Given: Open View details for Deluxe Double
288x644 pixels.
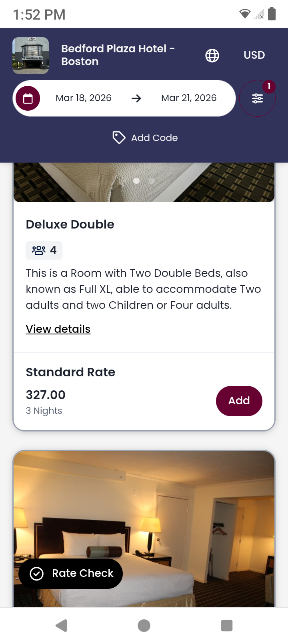Looking at the screenshot, I should coord(58,329).
